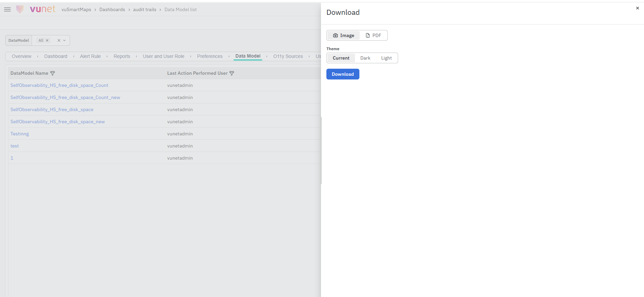Click vunetadmin in the test row
This screenshot has height=297, width=644.
180,146
